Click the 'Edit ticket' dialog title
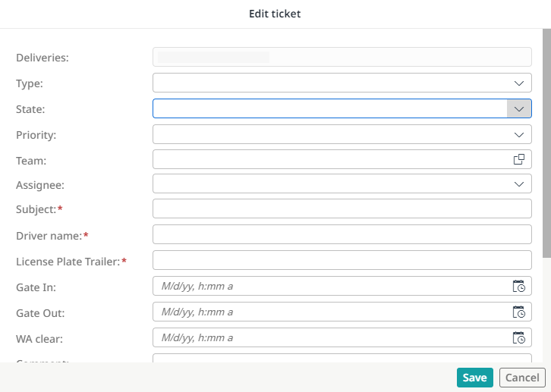This screenshot has width=551, height=392. point(275,14)
